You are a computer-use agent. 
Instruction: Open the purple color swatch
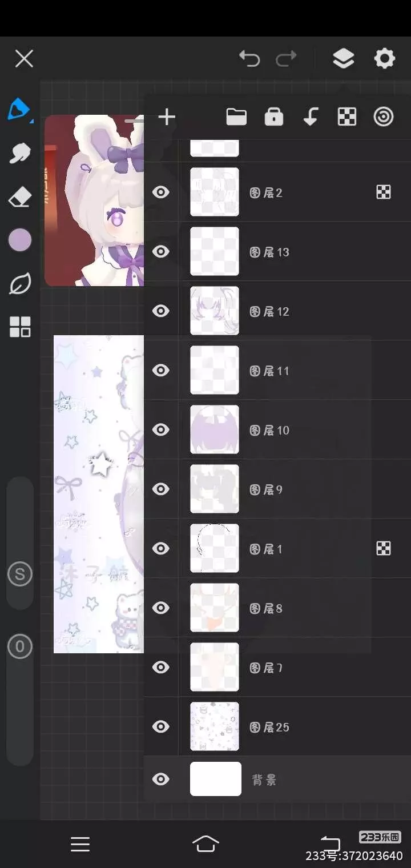20,240
